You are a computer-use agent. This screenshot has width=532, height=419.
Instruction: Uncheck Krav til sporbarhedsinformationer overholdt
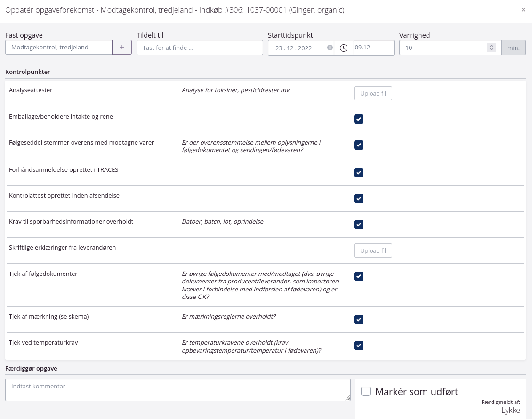(359, 225)
